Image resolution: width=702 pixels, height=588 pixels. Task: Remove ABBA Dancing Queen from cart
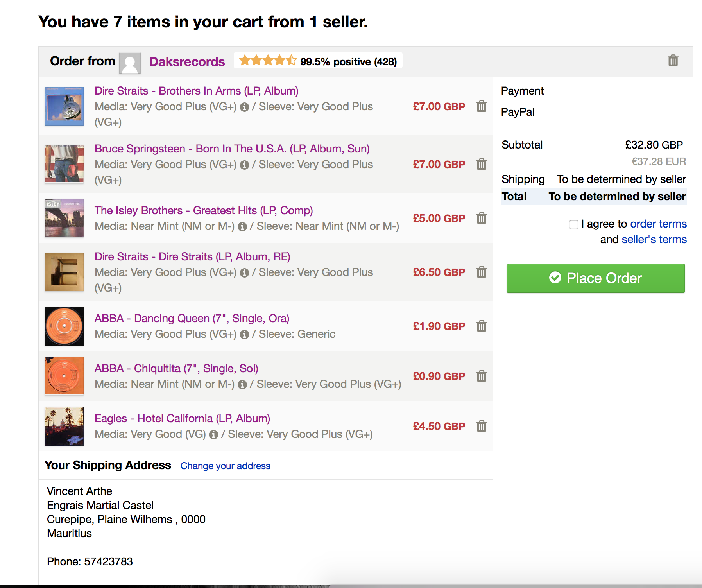click(x=482, y=326)
